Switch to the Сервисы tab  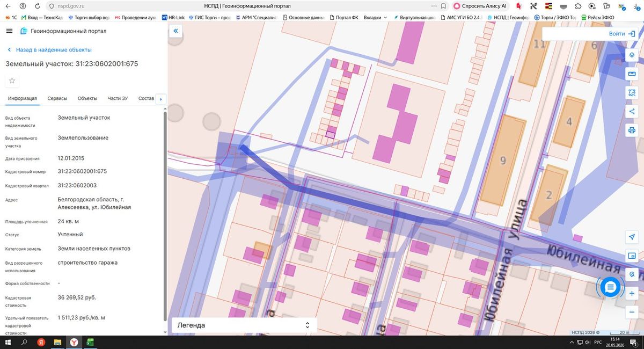pyautogui.click(x=57, y=99)
